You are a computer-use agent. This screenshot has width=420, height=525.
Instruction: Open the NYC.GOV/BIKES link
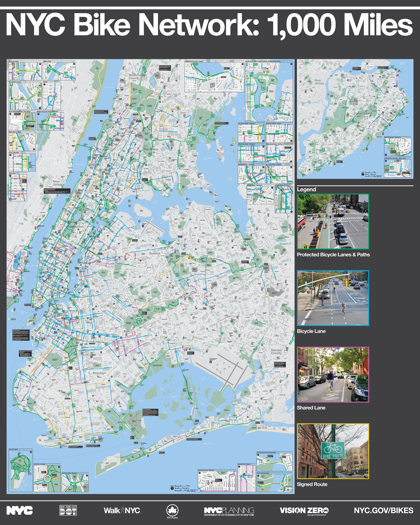(x=383, y=510)
